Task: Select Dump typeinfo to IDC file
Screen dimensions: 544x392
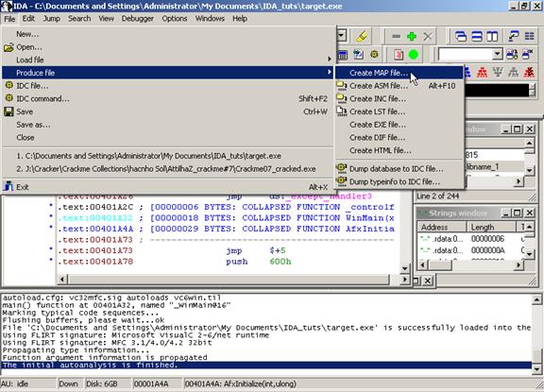Action: [399, 181]
